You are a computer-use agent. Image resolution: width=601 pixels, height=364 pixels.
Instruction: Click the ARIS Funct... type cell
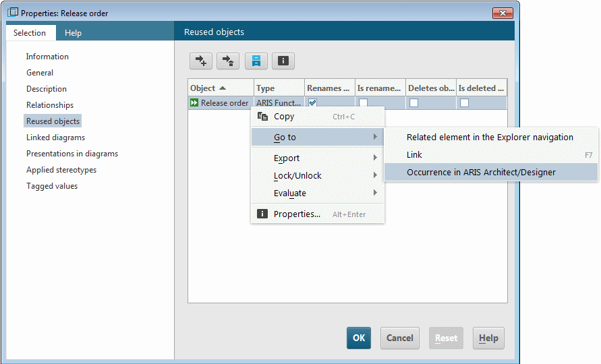tap(279, 103)
